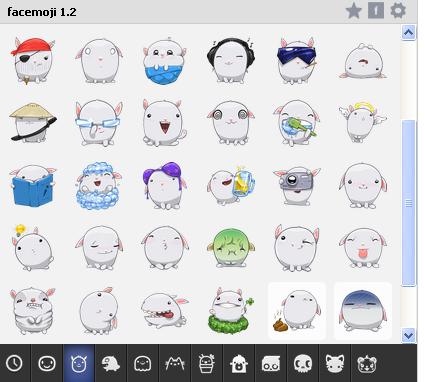Click the scrollbar up arrow
This screenshot has width=425, height=382.
pyautogui.click(x=409, y=32)
